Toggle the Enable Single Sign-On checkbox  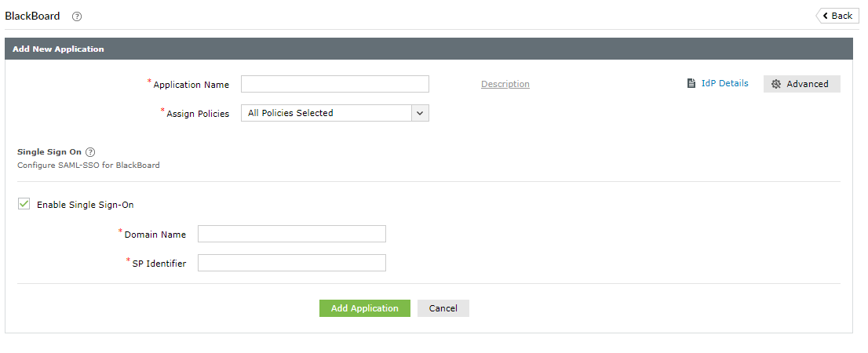click(x=24, y=205)
